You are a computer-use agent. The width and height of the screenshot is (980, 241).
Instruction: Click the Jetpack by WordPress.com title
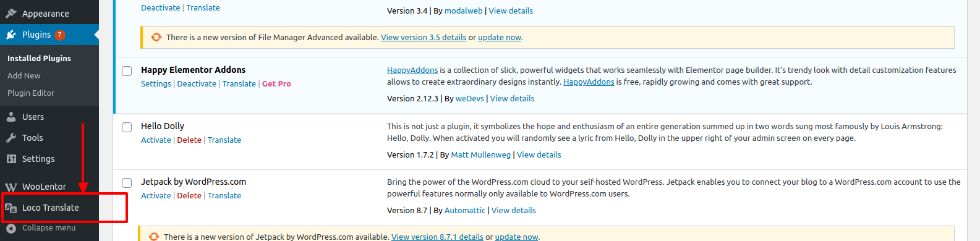click(x=194, y=182)
